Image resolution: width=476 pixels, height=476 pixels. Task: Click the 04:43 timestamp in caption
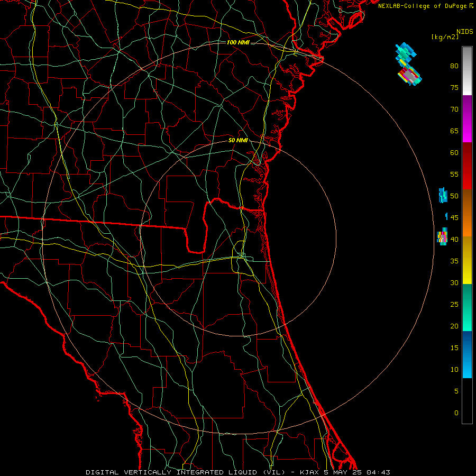[378, 472]
